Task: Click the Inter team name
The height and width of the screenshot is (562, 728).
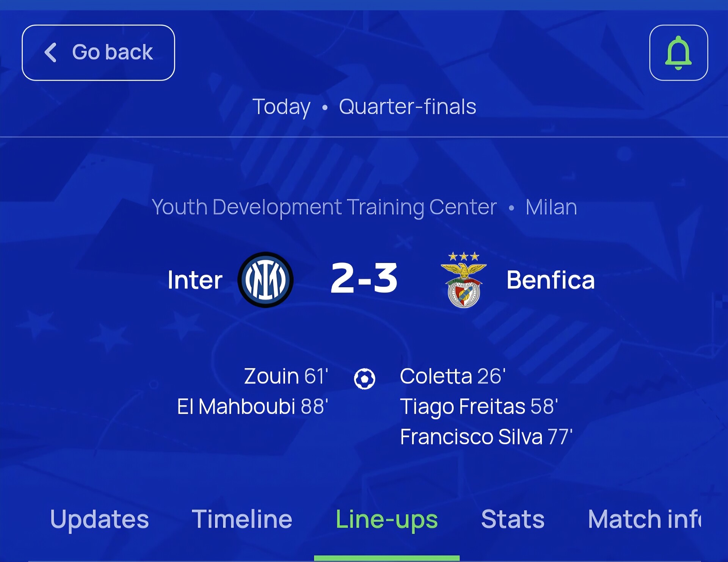Action: [195, 280]
